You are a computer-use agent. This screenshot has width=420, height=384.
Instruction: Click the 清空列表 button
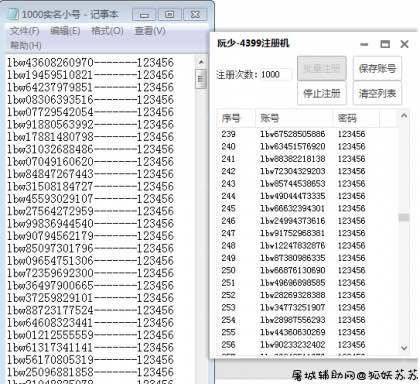[x=377, y=93]
